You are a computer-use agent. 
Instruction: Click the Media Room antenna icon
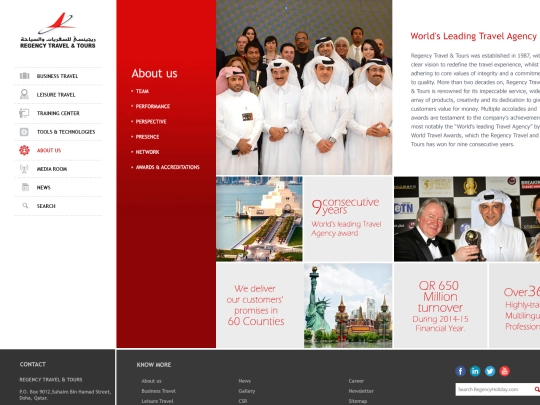[x=24, y=169]
